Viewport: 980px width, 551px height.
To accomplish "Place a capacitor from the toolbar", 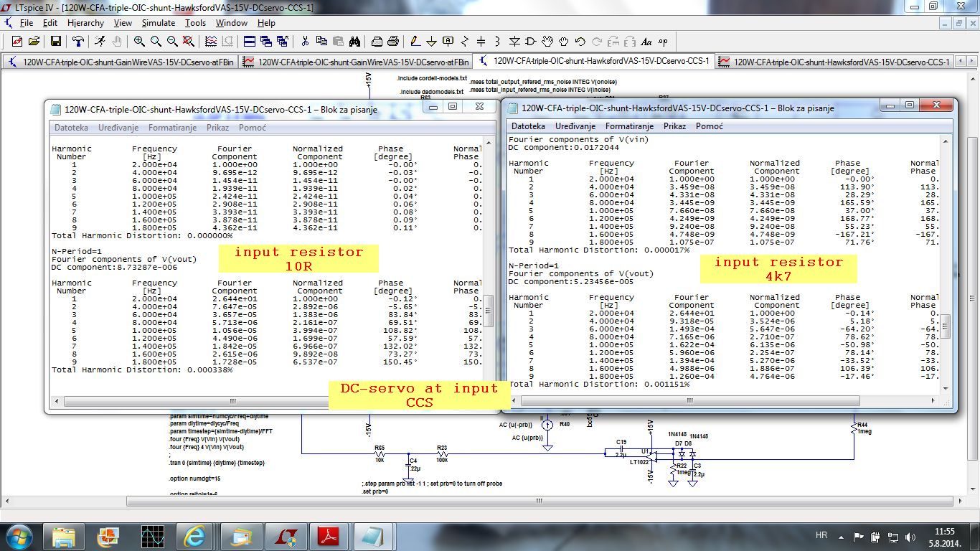I will tap(481, 41).
